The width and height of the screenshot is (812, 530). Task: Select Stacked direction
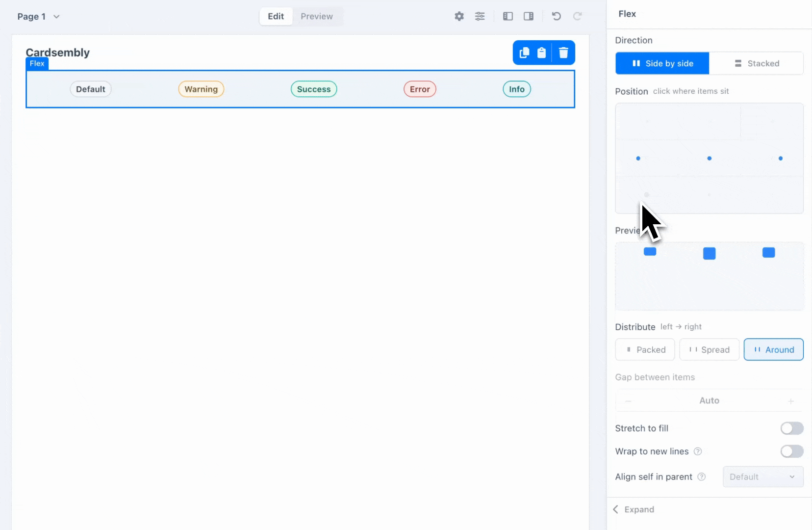[x=757, y=63]
